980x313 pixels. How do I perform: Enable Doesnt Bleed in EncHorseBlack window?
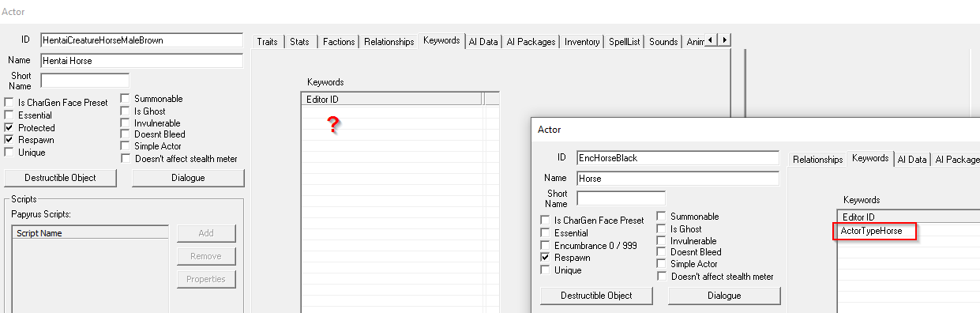(662, 252)
